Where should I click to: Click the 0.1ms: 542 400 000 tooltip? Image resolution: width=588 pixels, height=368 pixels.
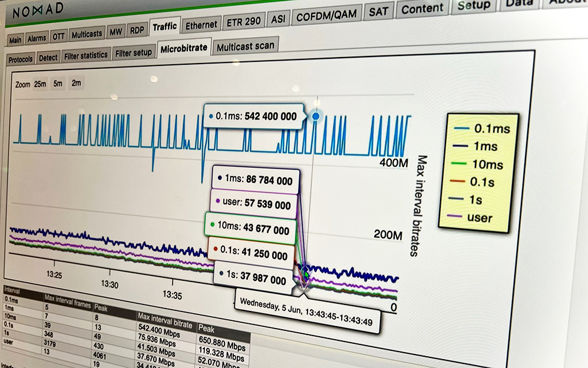(254, 117)
